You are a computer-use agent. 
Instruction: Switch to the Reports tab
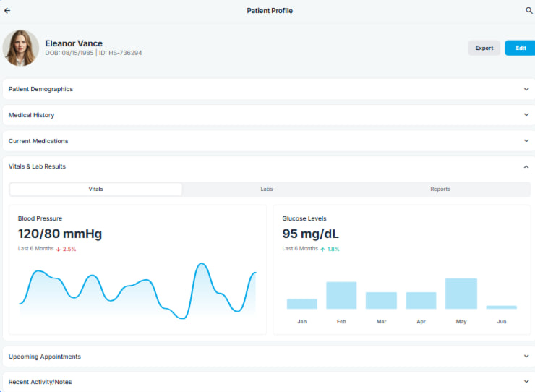coord(440,189)
